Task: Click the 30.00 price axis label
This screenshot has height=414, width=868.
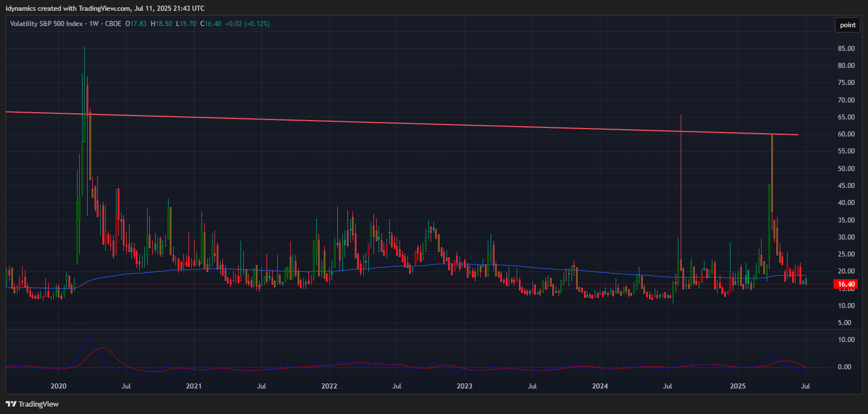Action: point(846,237)
